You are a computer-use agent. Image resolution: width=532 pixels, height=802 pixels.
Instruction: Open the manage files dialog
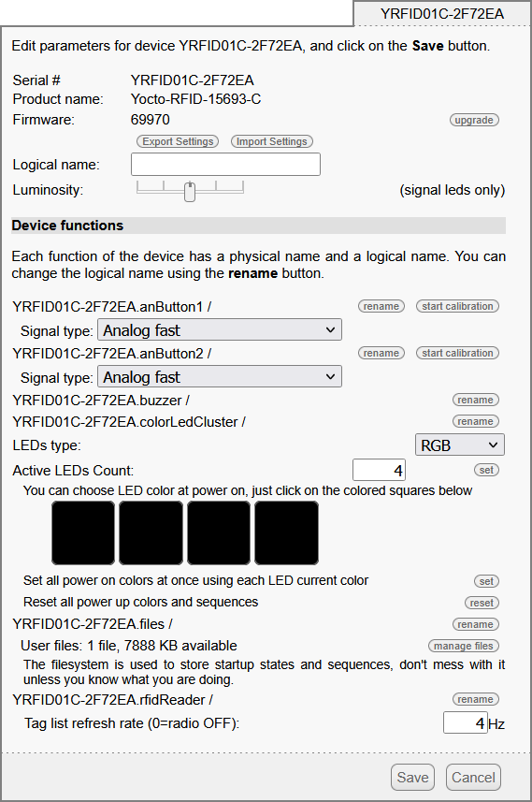coord(463,646)
